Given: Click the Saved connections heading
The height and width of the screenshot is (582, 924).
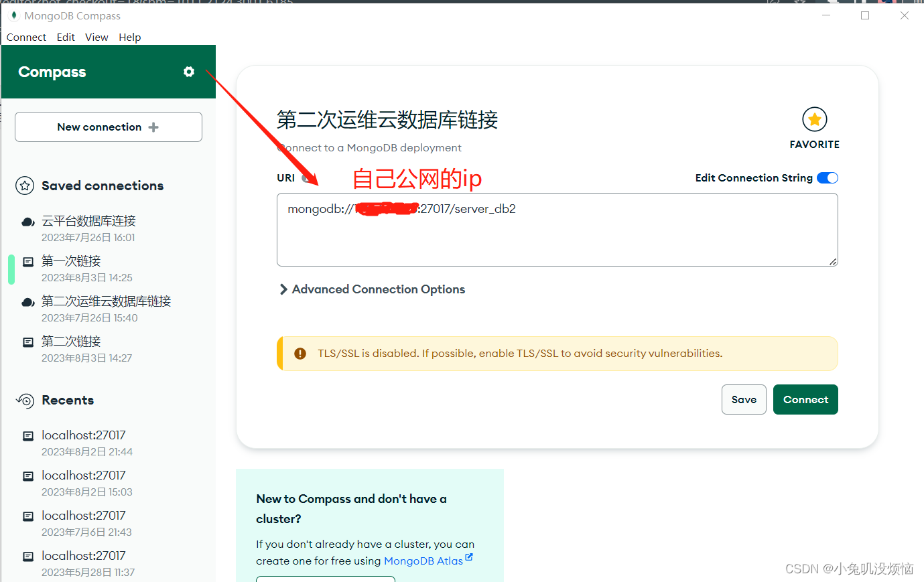Looking at the screenshot, I should coord(103,186).
